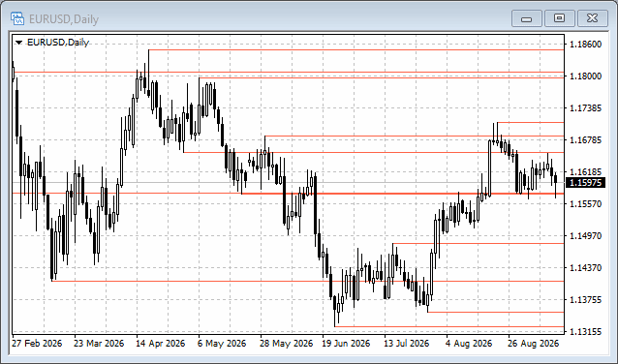Screen dimensions: 618x364
Task: Close the EURUSD,Daily chart window
Action: click(x=593, y=18)
